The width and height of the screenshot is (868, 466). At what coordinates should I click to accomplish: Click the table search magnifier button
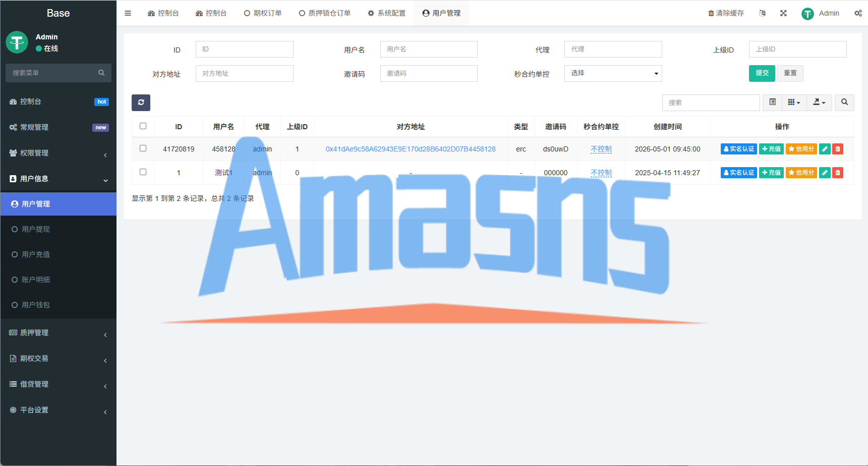pyautogui.click(x=844, y=102)
